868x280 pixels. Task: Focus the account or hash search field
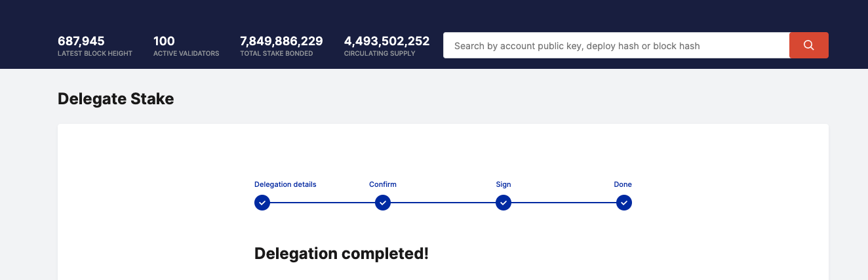[616, 46]
